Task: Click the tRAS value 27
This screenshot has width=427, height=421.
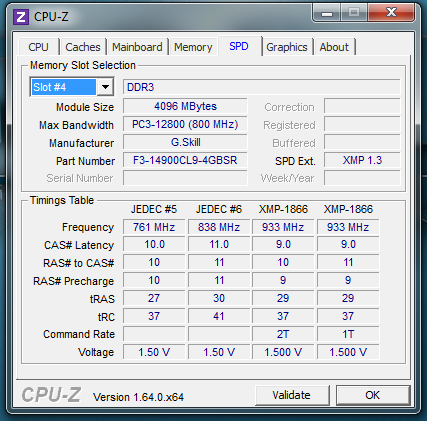Action: [154, 298]
